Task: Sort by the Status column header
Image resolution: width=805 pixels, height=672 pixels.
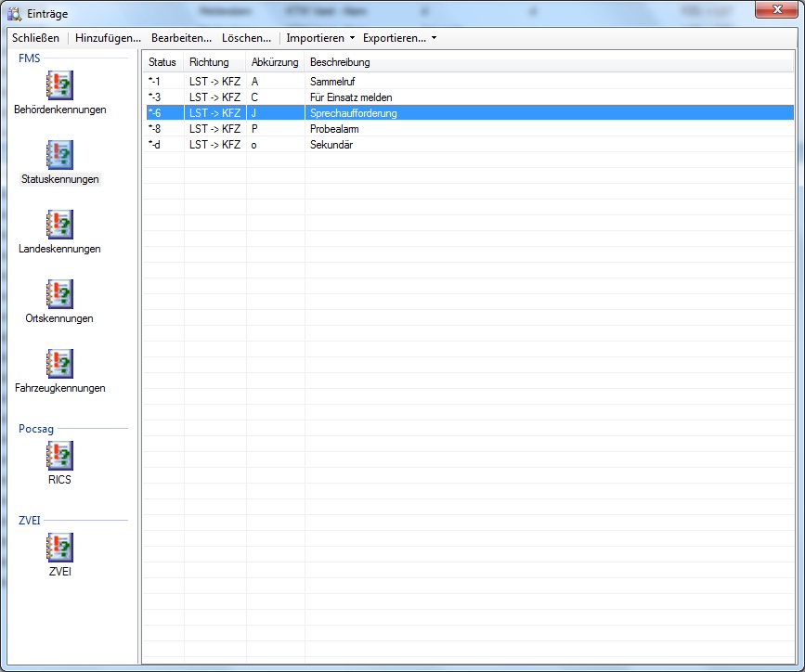Action: (x=162, y=62)
